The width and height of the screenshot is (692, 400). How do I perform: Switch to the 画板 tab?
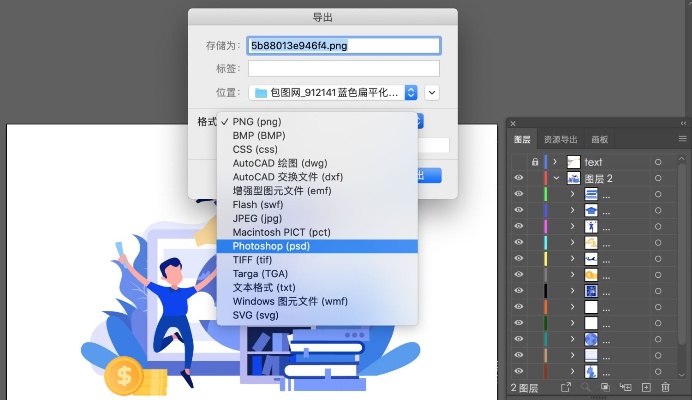point(599,140)
